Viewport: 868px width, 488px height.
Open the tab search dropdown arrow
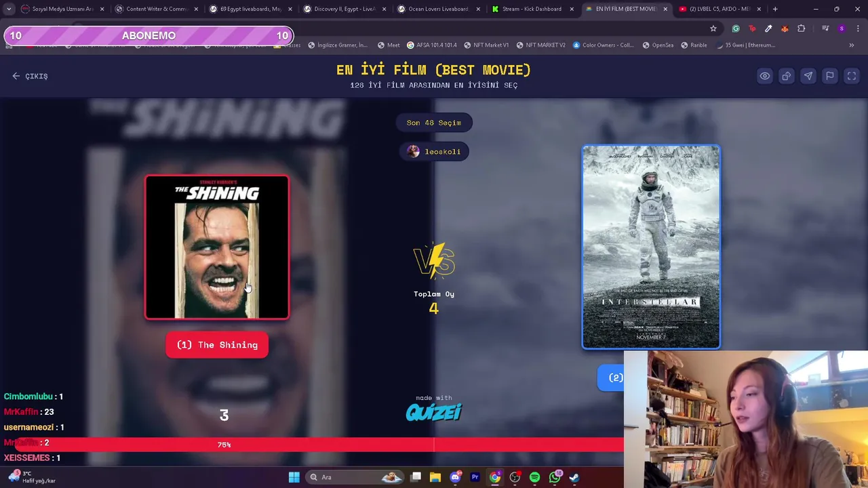pos(8,9)
